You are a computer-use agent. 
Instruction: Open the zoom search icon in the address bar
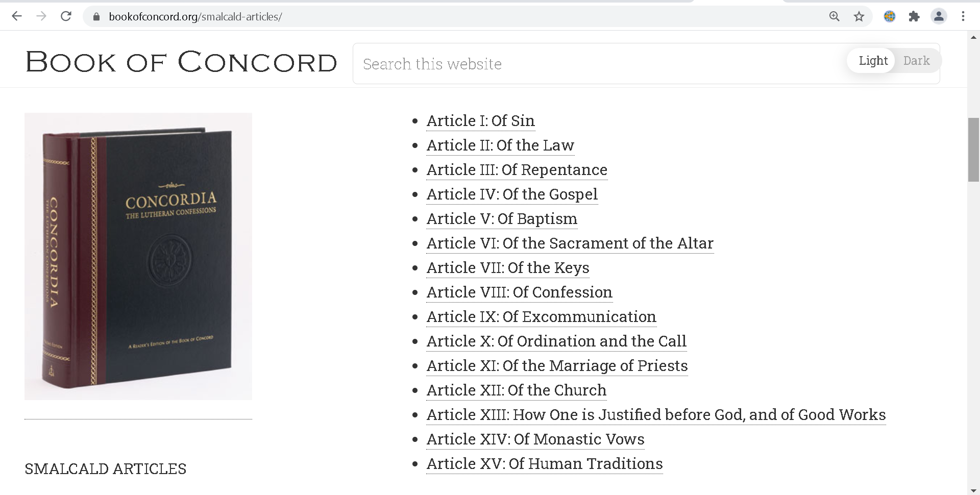834,16
